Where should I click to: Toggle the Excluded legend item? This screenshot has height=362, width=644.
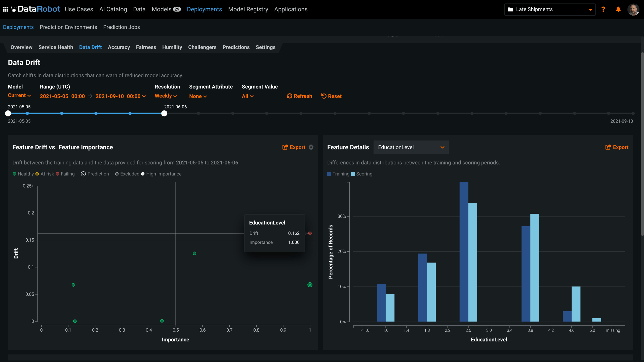[127, 174]
